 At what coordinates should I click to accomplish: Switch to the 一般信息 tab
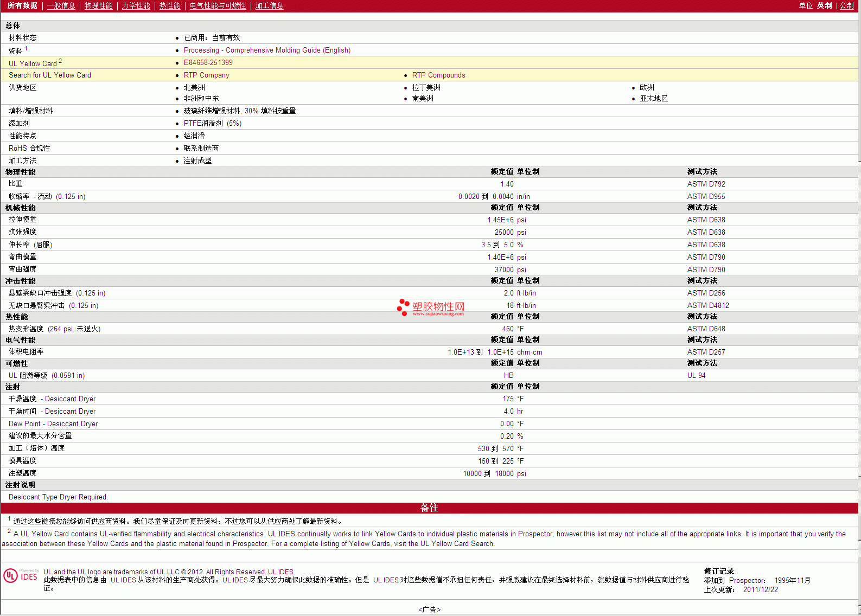tap(61, 5)
